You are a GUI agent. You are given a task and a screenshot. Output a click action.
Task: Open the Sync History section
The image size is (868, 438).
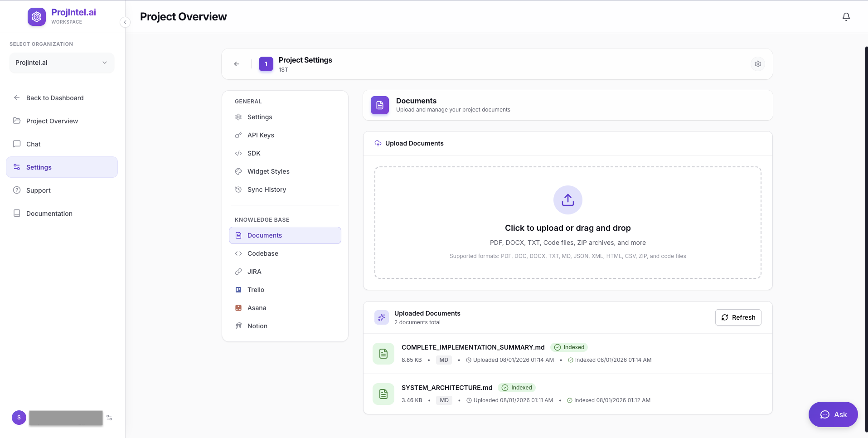(x=267, y=189)
